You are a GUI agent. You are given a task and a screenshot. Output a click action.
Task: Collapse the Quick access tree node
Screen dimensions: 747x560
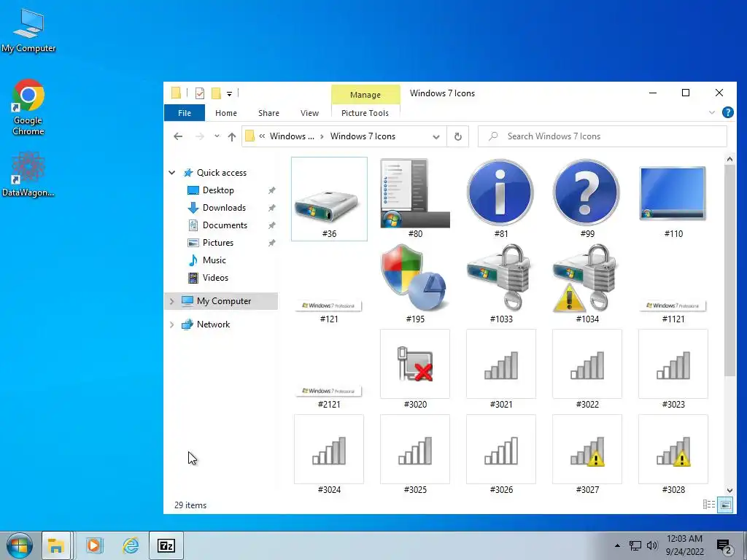[172, 173]
